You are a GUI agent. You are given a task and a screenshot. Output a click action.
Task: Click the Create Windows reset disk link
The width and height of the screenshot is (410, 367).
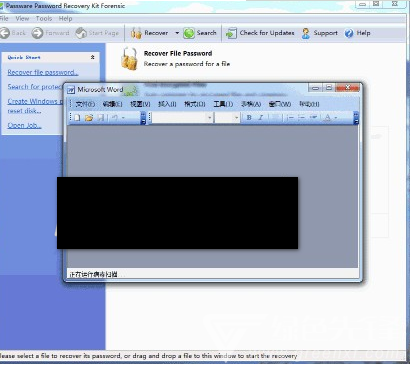(x=35, y=106)
